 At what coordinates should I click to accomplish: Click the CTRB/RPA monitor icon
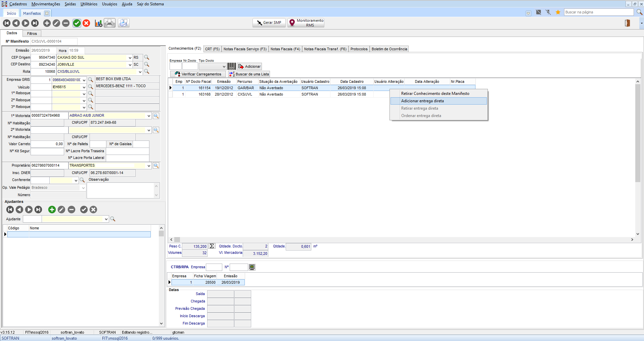coord(252,267)
